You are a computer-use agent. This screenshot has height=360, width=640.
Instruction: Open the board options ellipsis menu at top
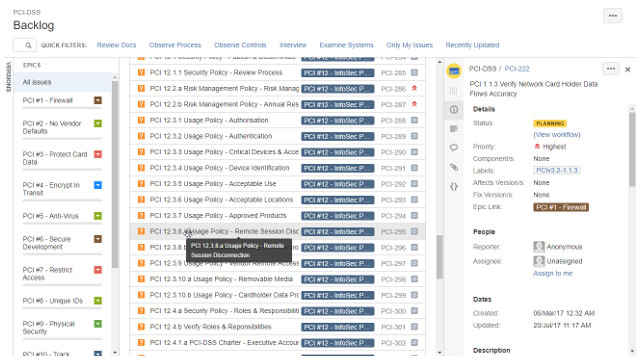612,16
